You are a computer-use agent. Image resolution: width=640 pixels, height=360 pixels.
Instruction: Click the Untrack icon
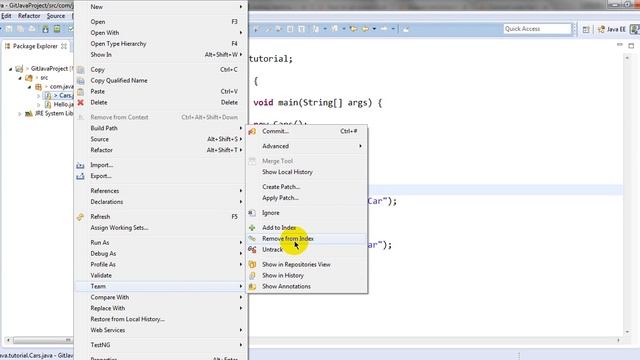click(x=252, y=250)
